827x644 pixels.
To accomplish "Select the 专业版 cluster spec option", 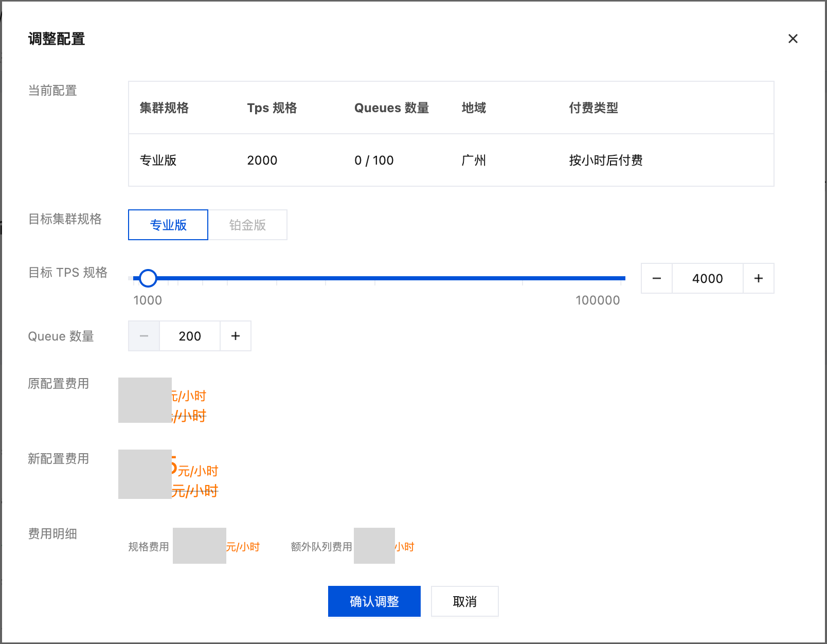I will pyautogui.click(x=168, y=225).
